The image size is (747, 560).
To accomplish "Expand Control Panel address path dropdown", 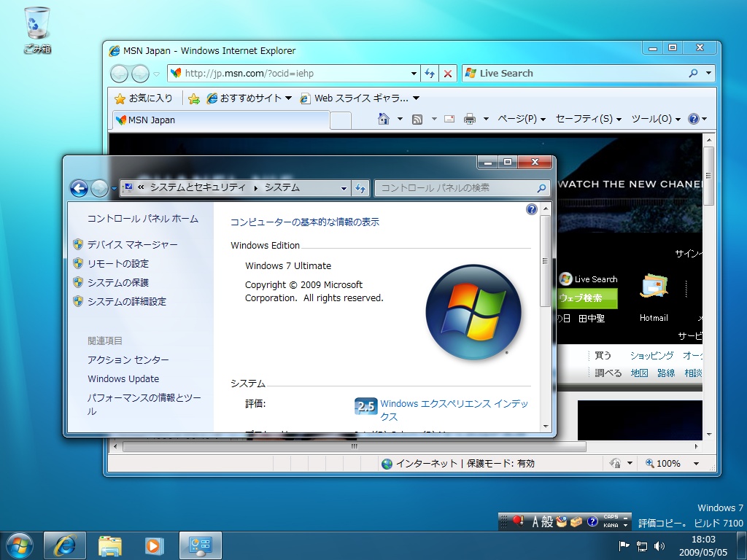I will coord(344,189).
